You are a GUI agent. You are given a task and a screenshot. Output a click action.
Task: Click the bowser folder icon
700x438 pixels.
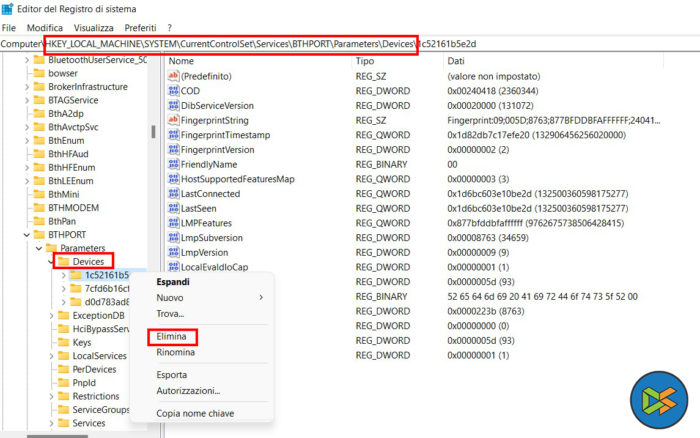click(x=39, y=73)
